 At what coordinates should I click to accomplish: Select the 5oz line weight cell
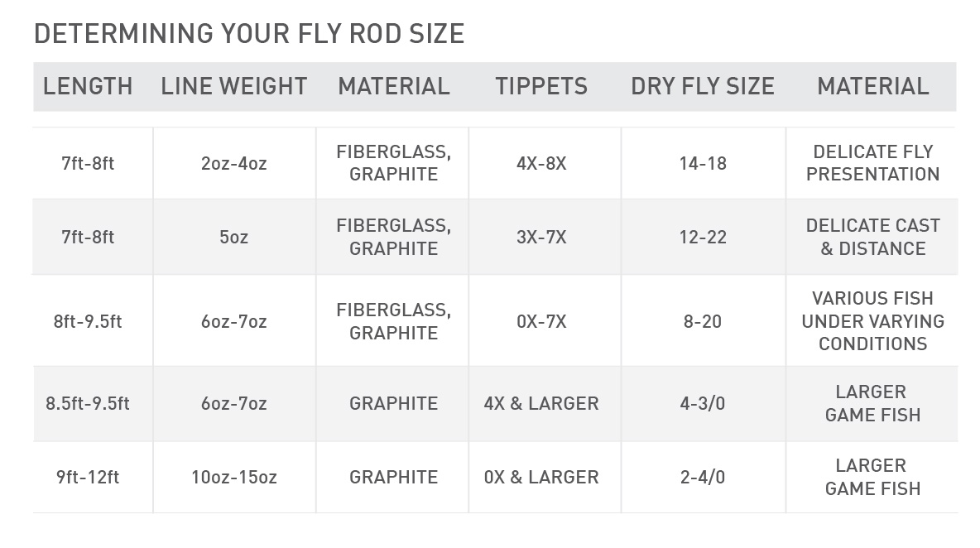point(234,237)
